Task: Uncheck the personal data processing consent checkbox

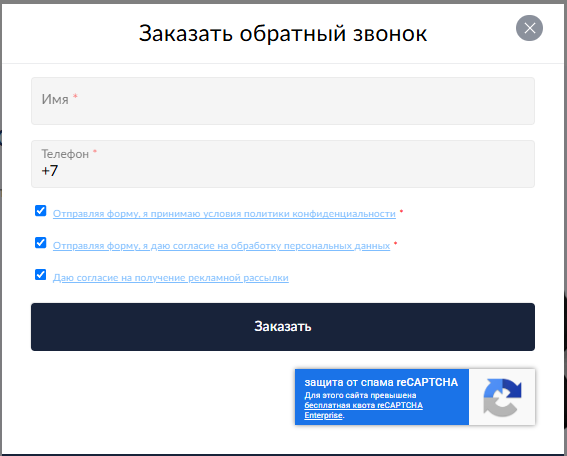Action: click(x=40, y=242)
